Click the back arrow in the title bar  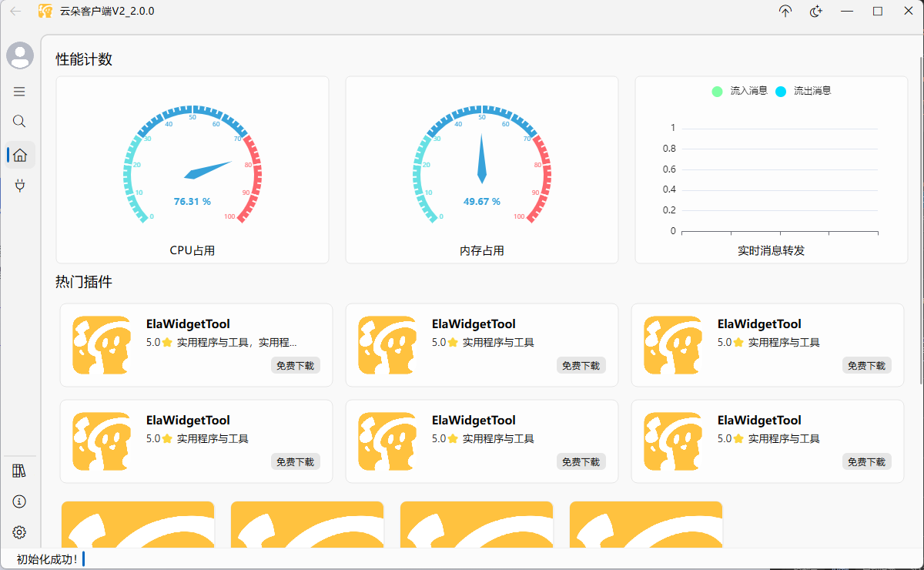[x=16, y=12]
